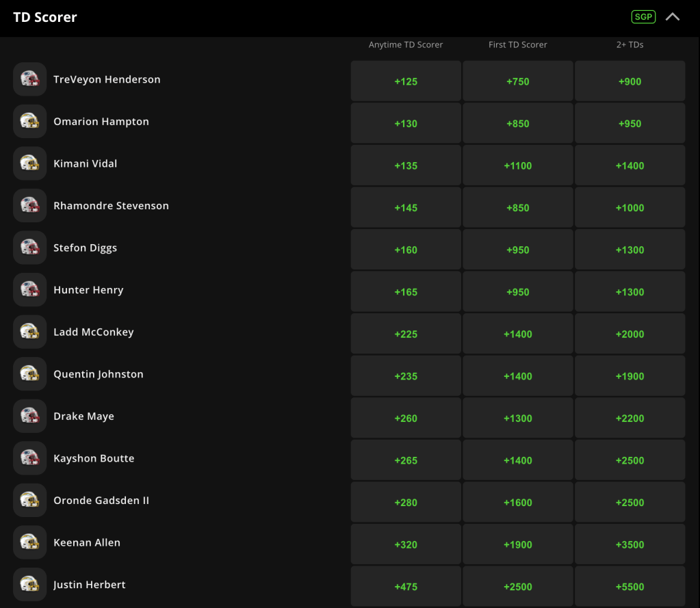Pick Kimani Vidal 2+ TDs at +1400
This screenshot has width=700, height=608.
pyautogui.click(x=630, y=165)
